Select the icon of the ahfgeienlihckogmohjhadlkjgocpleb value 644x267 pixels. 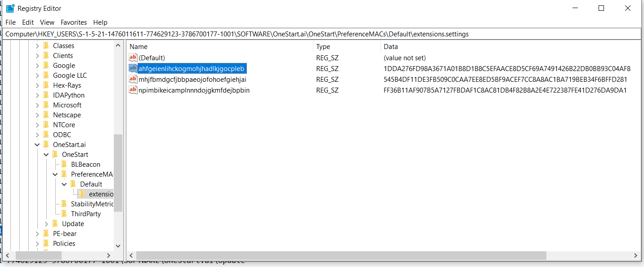pos(133,68)
